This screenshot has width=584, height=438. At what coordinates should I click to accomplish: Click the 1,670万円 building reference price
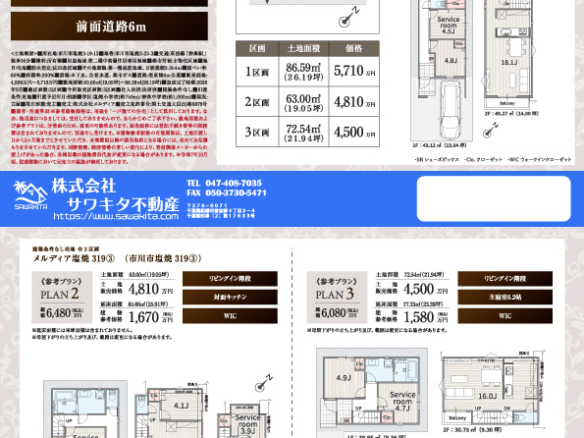click(x=150, y=317)
